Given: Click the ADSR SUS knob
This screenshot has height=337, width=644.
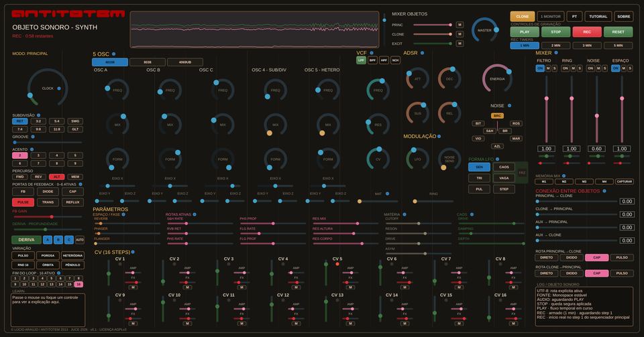Looking at the screenshot, I should pyautogui.click(x=417, y=113).
